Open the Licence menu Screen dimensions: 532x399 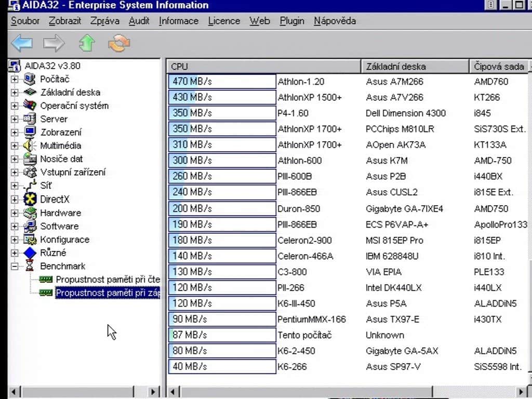pyautogui.click(x=224, y=21)
